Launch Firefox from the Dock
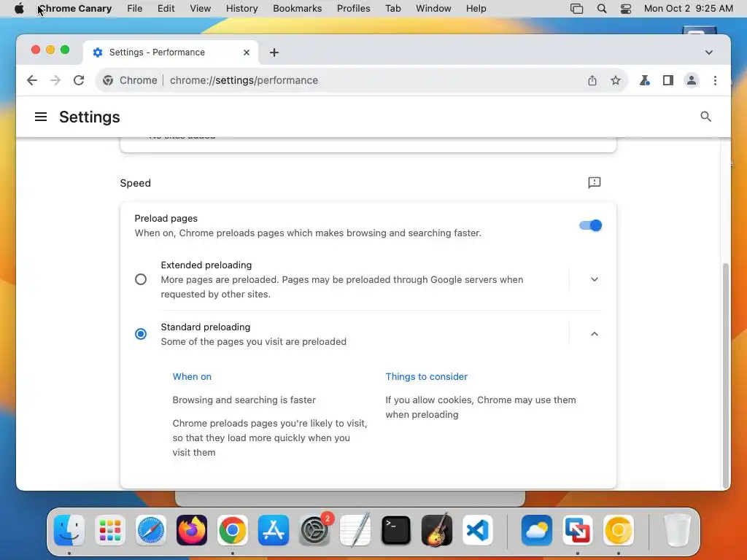This screenshot has height=560, width=747. [x=192, y=530]
